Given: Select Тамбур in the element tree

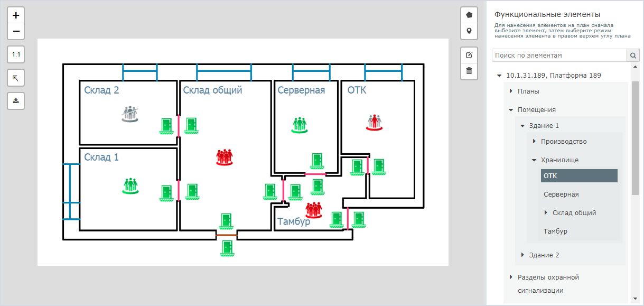Looking at the screenshot, I should pyautogui.click(x=555, y=231).
